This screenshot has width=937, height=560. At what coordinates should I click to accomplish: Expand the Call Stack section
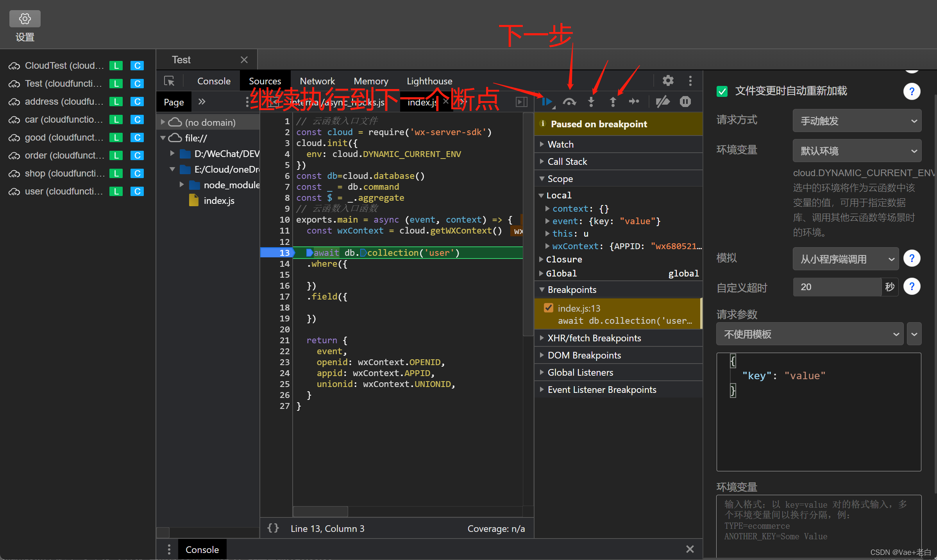pos(567,161)
